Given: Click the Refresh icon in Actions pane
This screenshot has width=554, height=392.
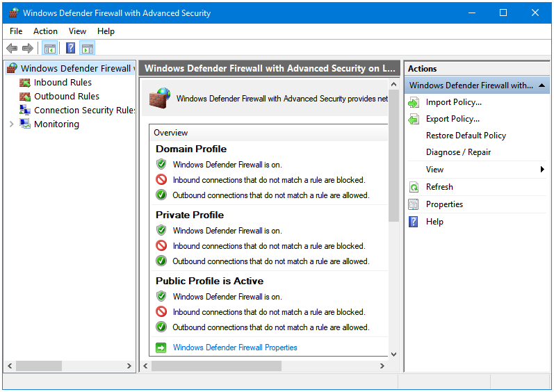Looking at the screenshot, I should 414,187.
